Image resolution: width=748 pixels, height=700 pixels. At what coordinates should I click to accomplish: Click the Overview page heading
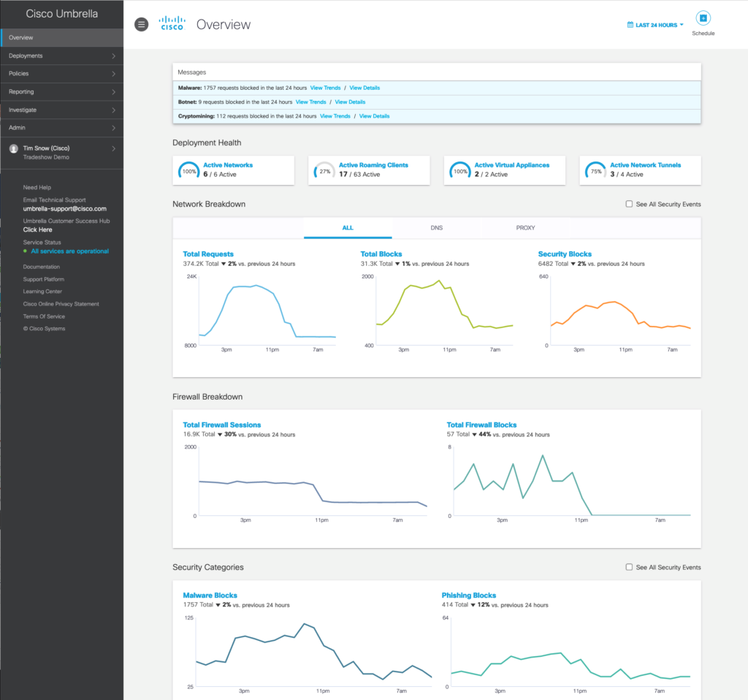click(x=224, y=24)
